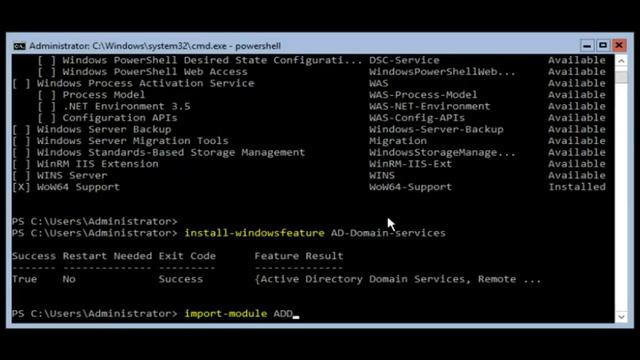Click 'WinRM-IIS-Ext' feature name
The height and width of the screenshot is (360, 640).
[x=410, y=164]
